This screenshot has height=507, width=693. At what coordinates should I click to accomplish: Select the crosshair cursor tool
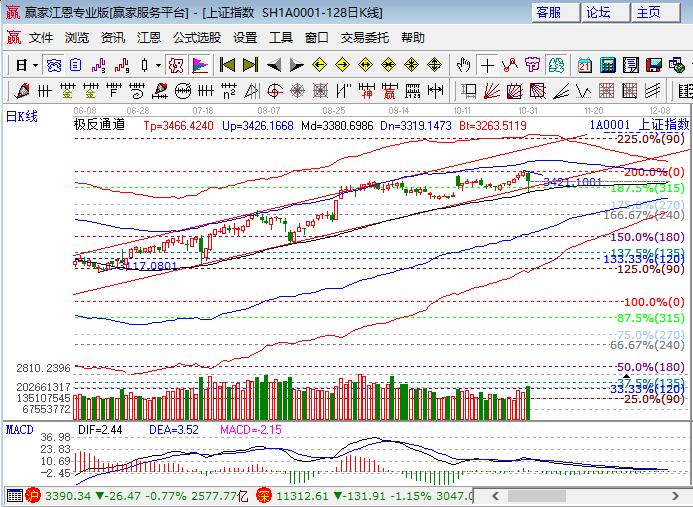[487, 65]
